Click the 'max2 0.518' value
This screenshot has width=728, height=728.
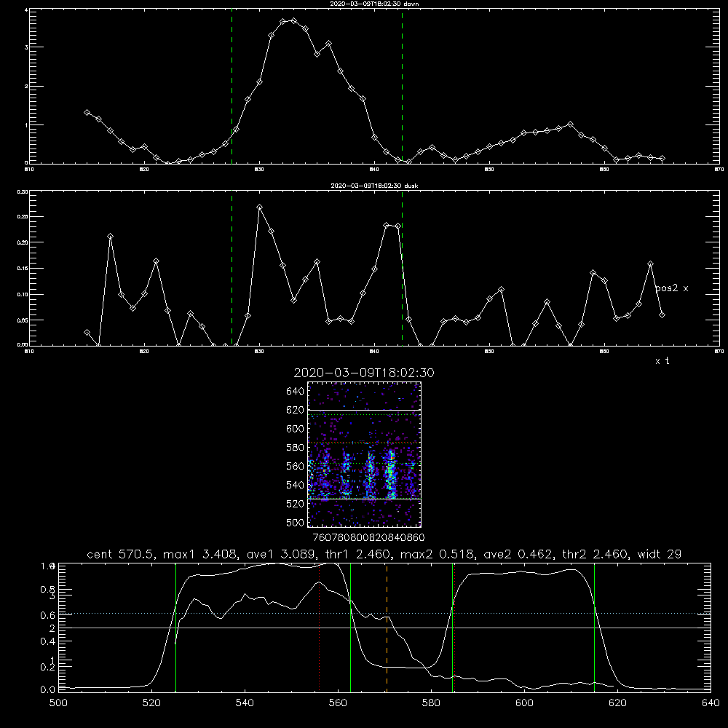(438, 554)
